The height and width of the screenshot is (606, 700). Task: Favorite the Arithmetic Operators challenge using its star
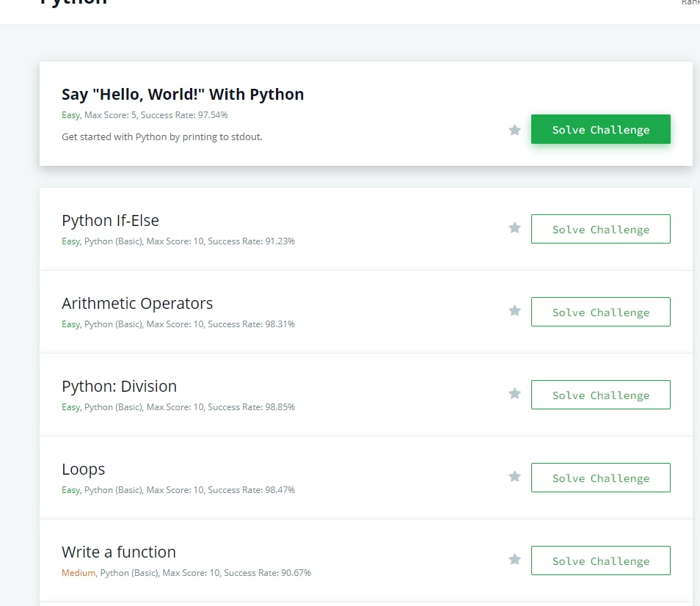click(515, 310)
